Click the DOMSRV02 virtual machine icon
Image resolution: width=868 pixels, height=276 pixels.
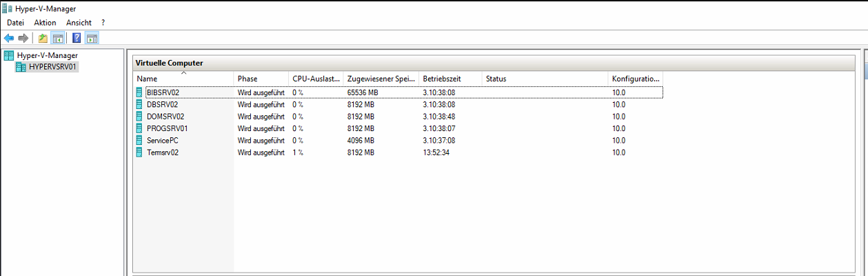[x=140, y=116]
